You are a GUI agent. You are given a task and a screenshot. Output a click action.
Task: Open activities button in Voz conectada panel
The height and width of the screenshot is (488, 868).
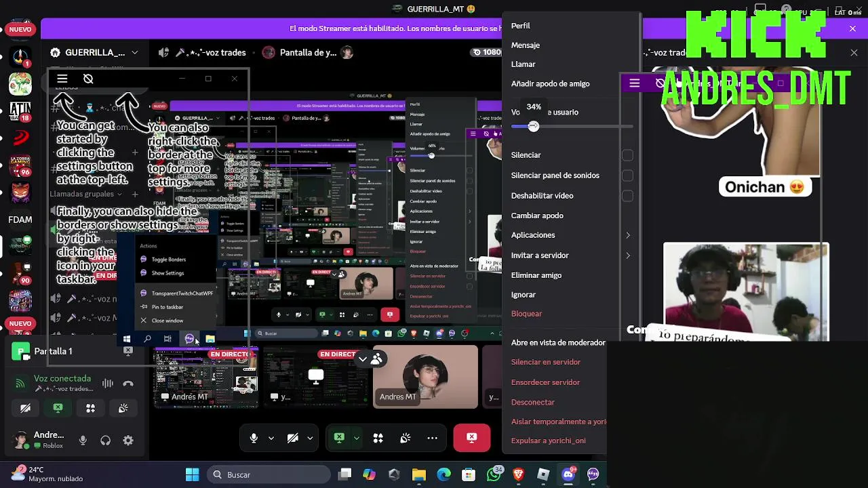point(90,408)
